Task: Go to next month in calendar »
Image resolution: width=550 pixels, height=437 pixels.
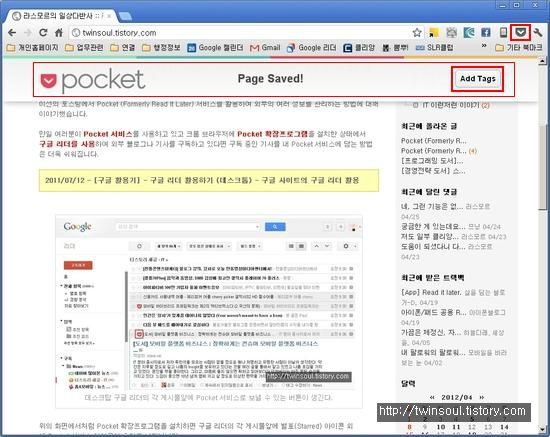Action: pos(482,397)
